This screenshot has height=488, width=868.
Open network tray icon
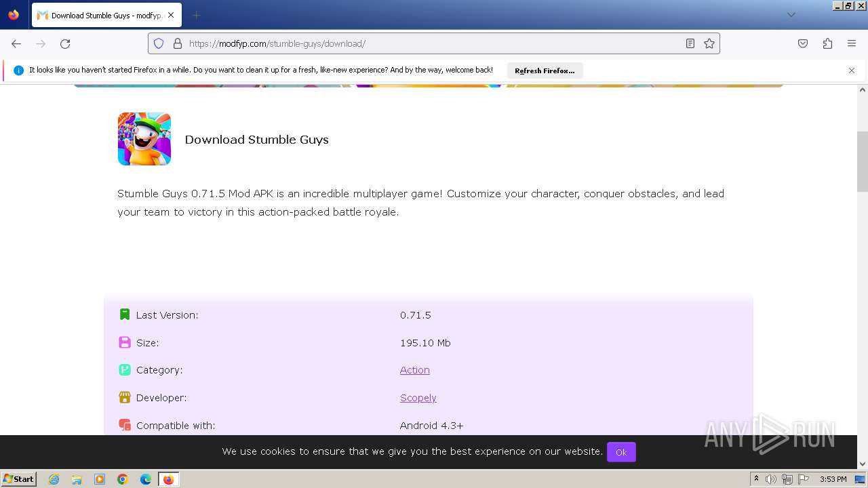pos(787,479)
